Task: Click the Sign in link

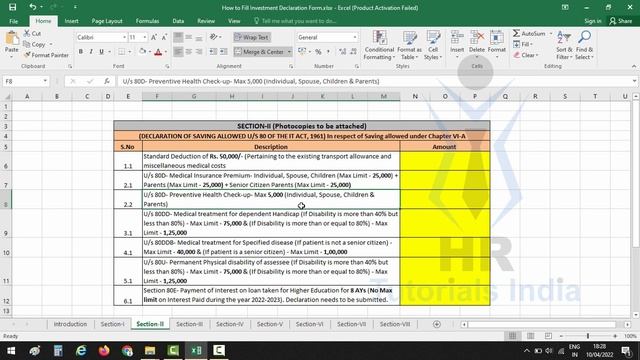Action: 593,21
